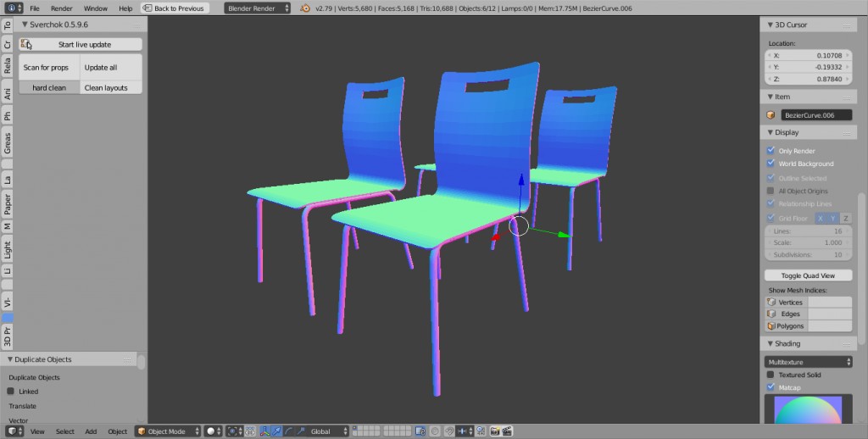Switch to the Paper side tab
This screenshot has height=439, width=868.
click(x=7, y=203)
